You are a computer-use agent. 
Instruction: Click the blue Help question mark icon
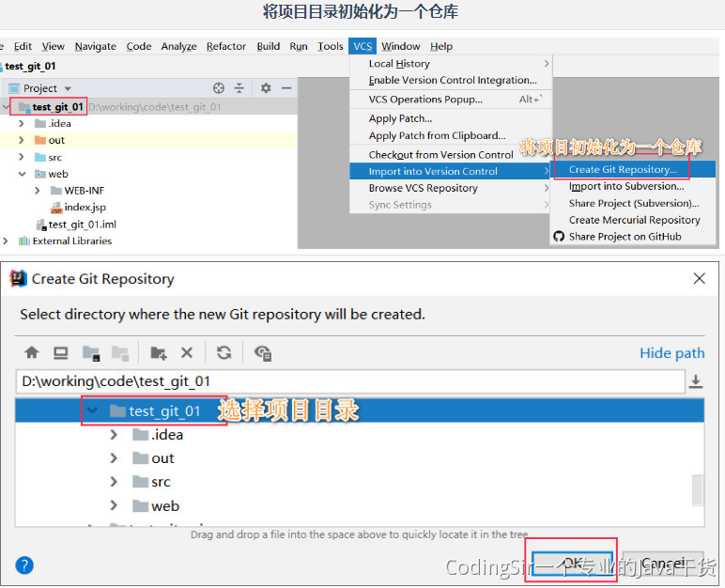coord(24,565)
